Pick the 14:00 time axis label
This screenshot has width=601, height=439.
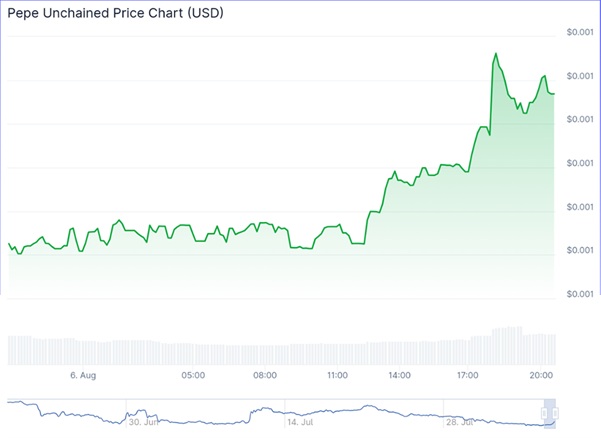click(x=399, y=375)
